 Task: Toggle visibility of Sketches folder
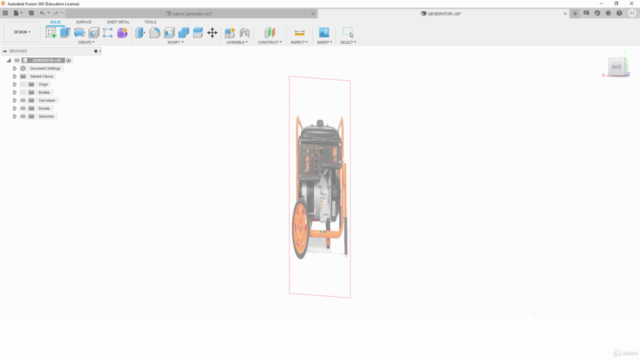(x=23, y=116)
